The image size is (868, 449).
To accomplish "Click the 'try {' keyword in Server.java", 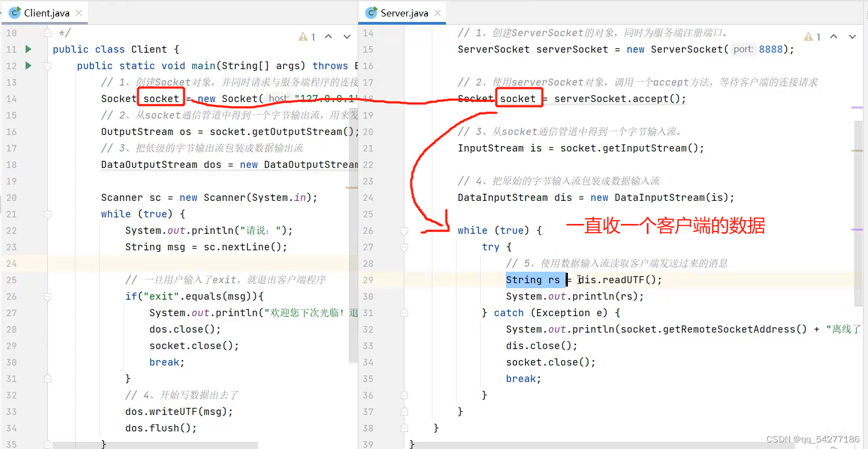I will (497, 247).
